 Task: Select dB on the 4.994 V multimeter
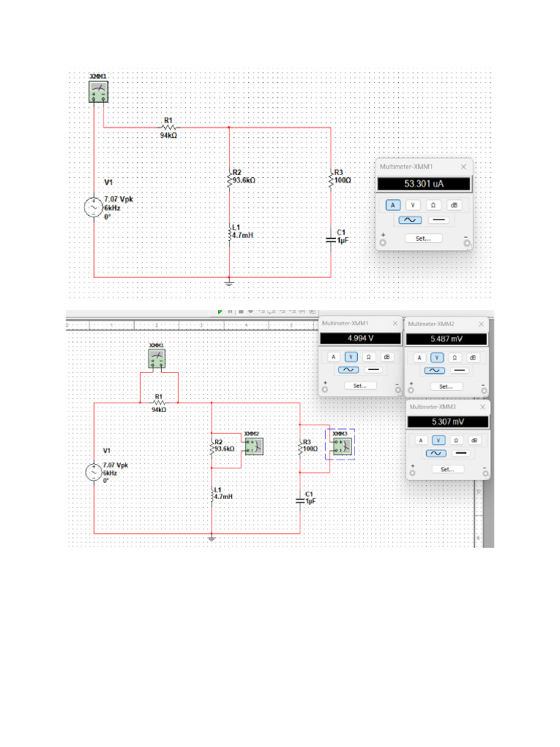point(386,357)
